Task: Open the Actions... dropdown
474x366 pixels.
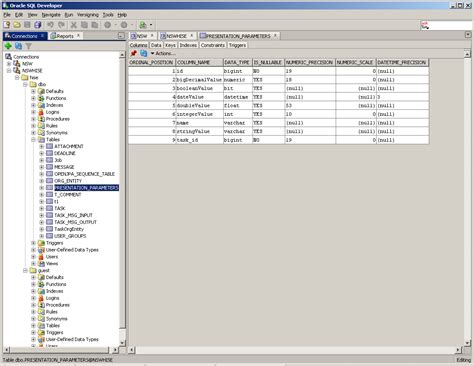Action: [x=163, y=53]
